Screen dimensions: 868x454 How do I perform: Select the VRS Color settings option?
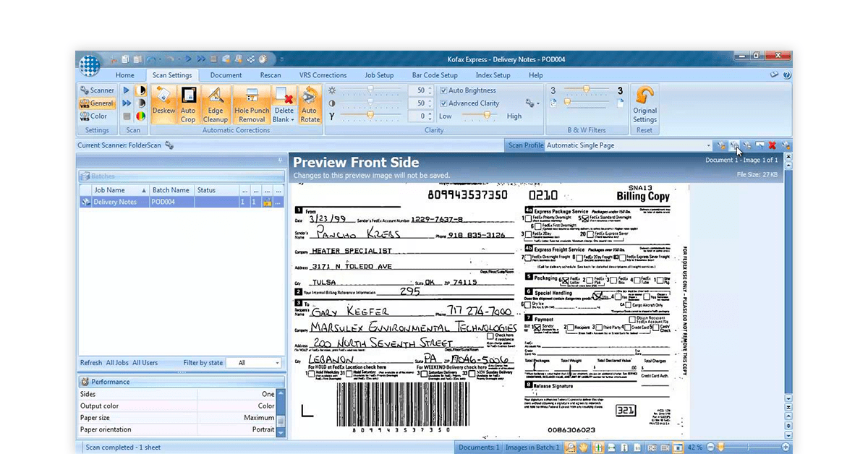[94, 116]
